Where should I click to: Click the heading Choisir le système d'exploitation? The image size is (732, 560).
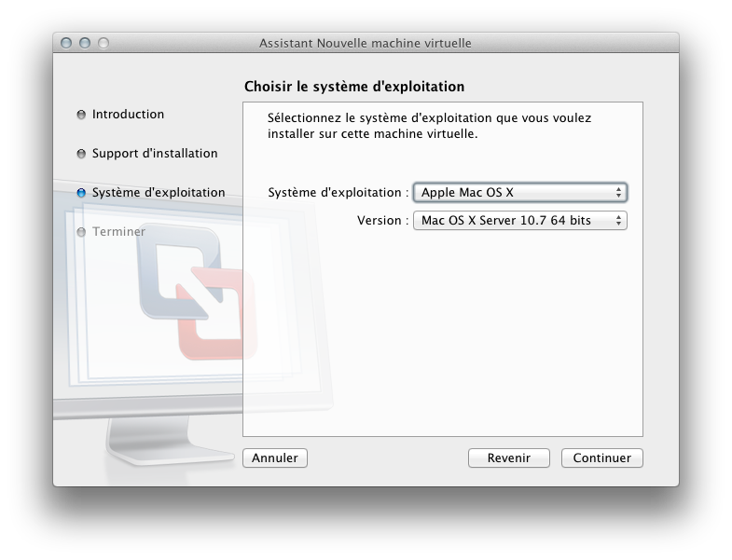click(x=354, y=87)
